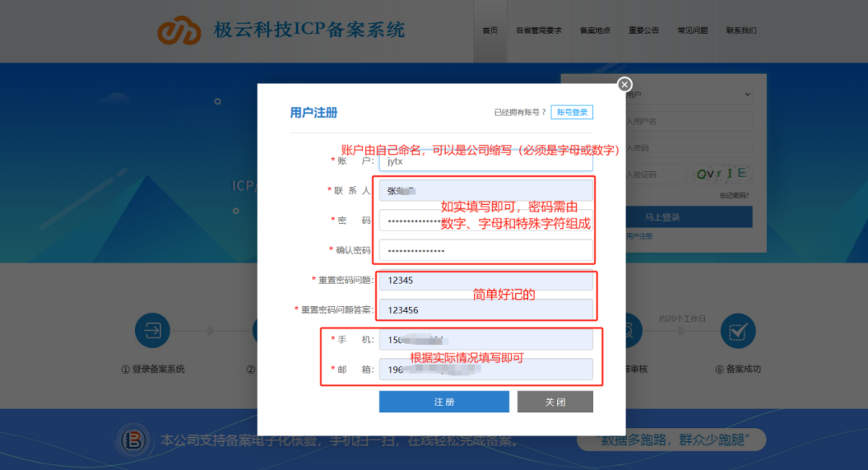Image resolution: width=868 pixels, height=470 pixels.
Task: Click the 账号登录 button
Action: [572, 112]
